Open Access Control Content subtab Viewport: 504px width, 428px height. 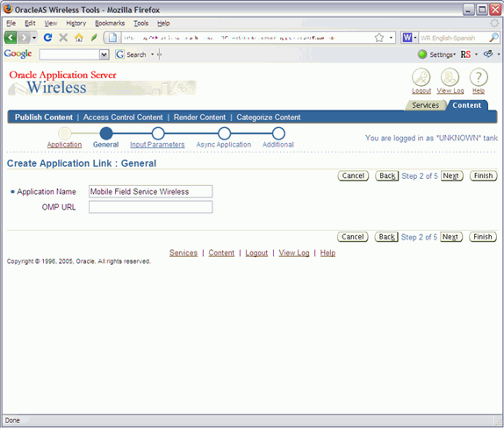tap(123, 118)
